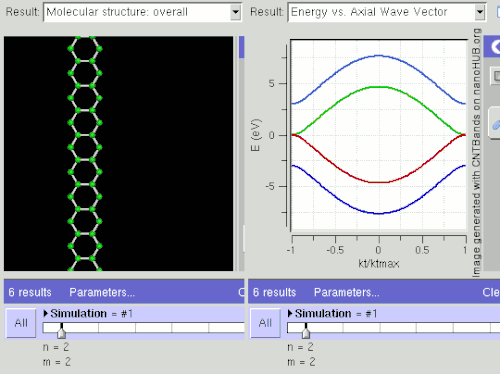Click the molecular viewer vertical scrollbar

pos(241,153)
